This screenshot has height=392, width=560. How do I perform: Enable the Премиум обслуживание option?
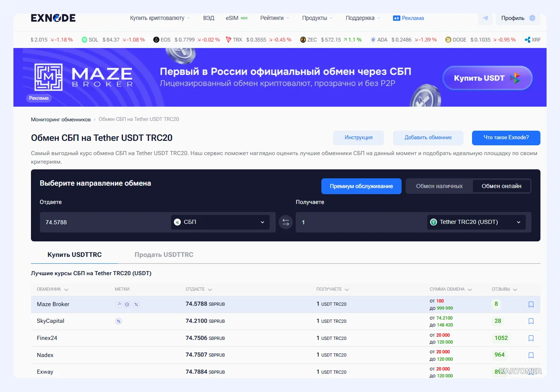coord(361,186)
